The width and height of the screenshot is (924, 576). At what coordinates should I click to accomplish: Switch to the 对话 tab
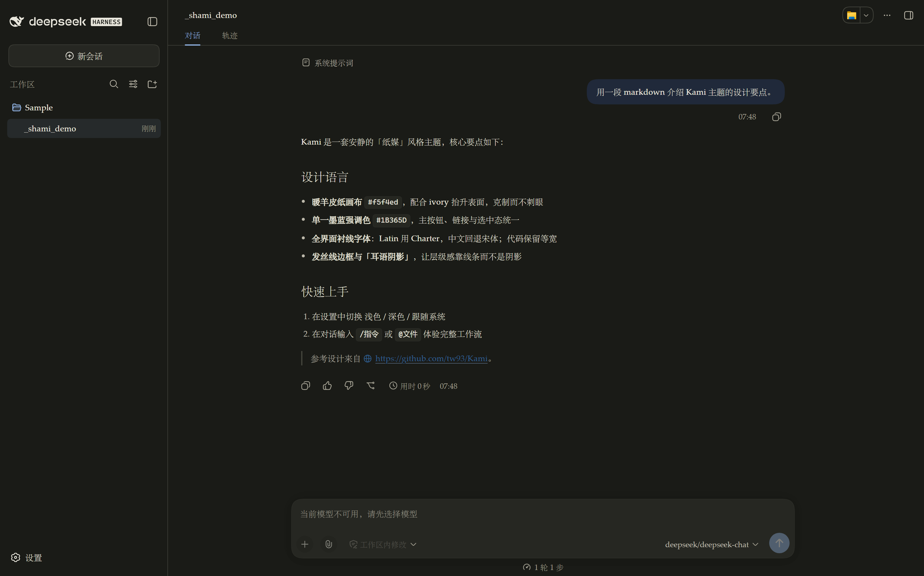[192, 35]
